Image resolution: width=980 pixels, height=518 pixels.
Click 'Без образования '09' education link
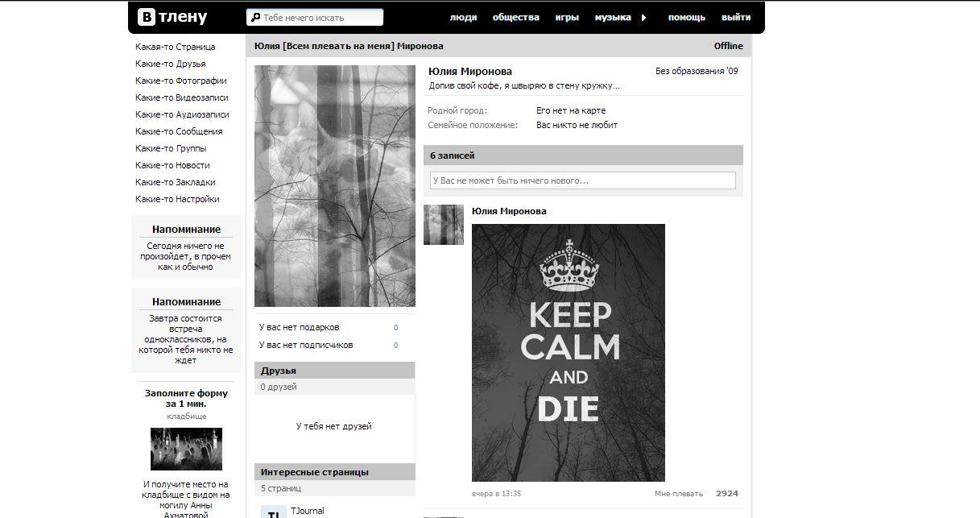[697, 71]
